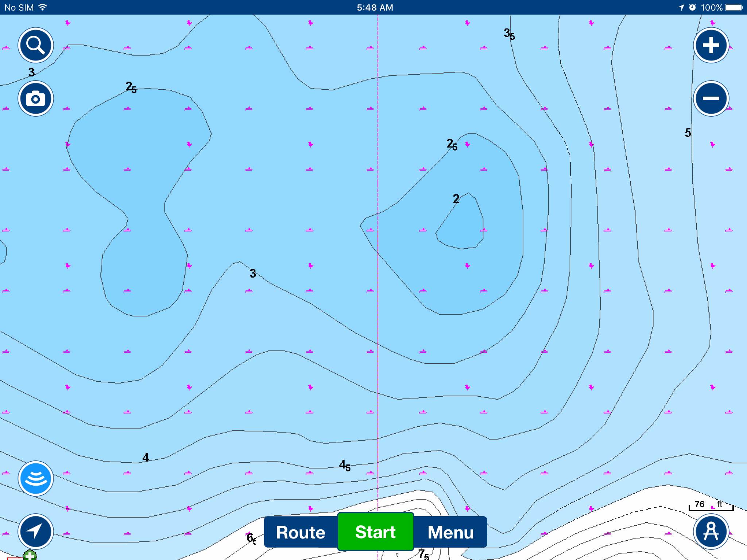
Task: Center map on my location arrow
Action: [x=36, y=532]
